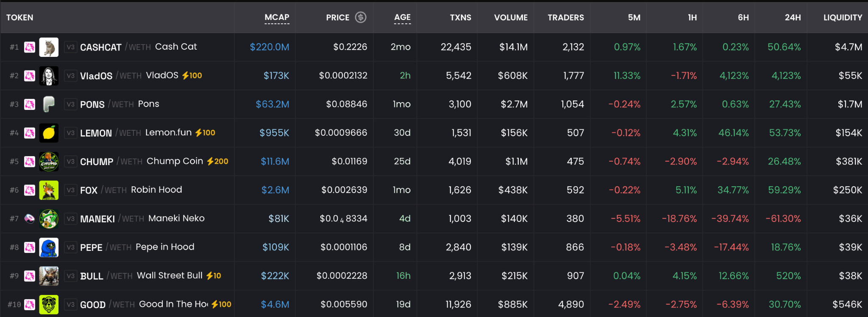This screenshot has width=868, height=317.
Task: Sort by the TRADERS column header
Action: point(566,17)
